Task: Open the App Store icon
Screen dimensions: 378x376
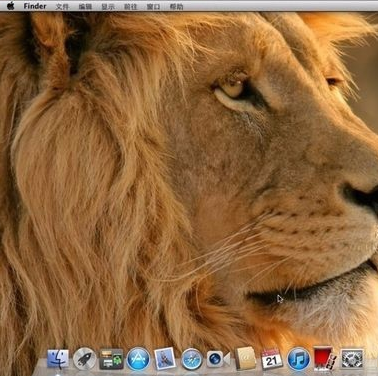Action: point(138,359)
